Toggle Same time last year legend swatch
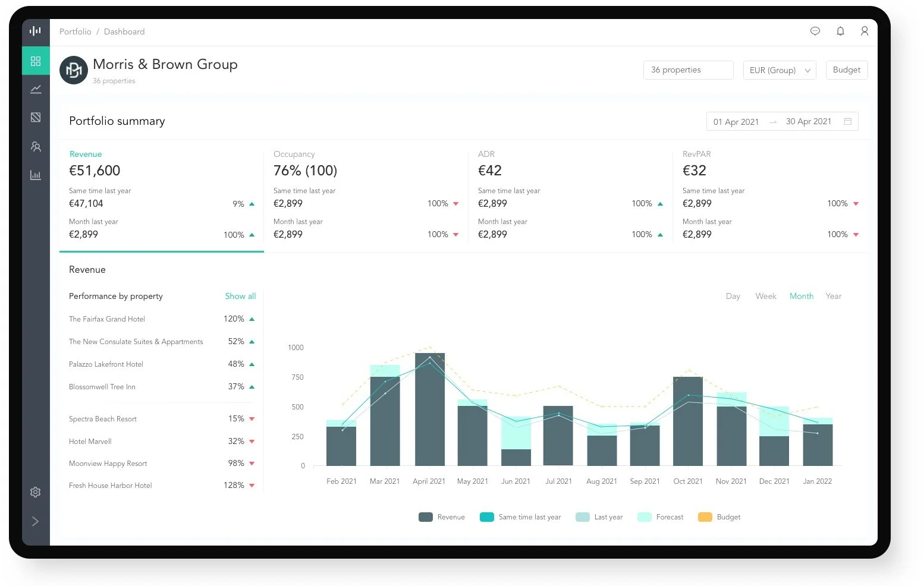Viewport: 924px width, 586px height. pos(487,517)
